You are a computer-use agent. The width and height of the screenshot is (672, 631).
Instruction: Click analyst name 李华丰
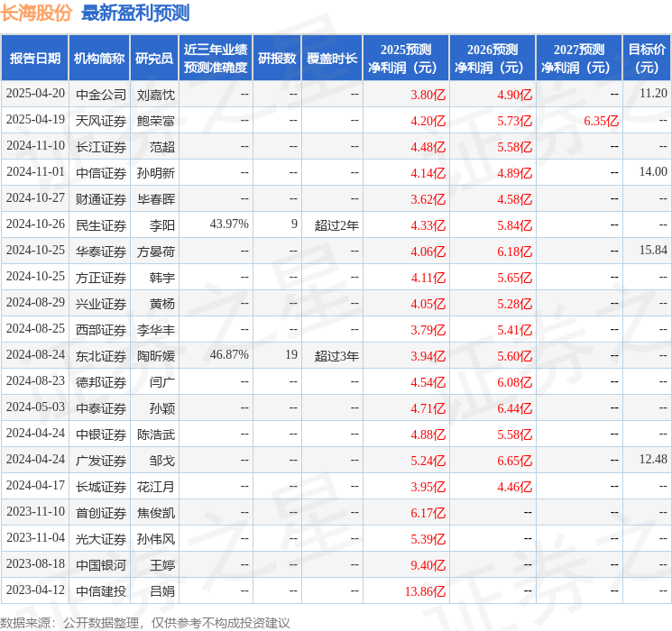(155, 330)
